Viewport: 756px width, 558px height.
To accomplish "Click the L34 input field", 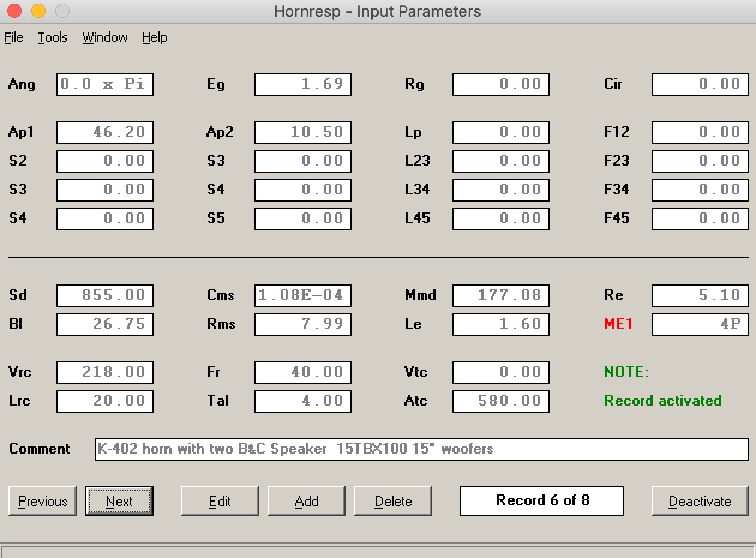I will pyautogui.click(x=501, y=190).
